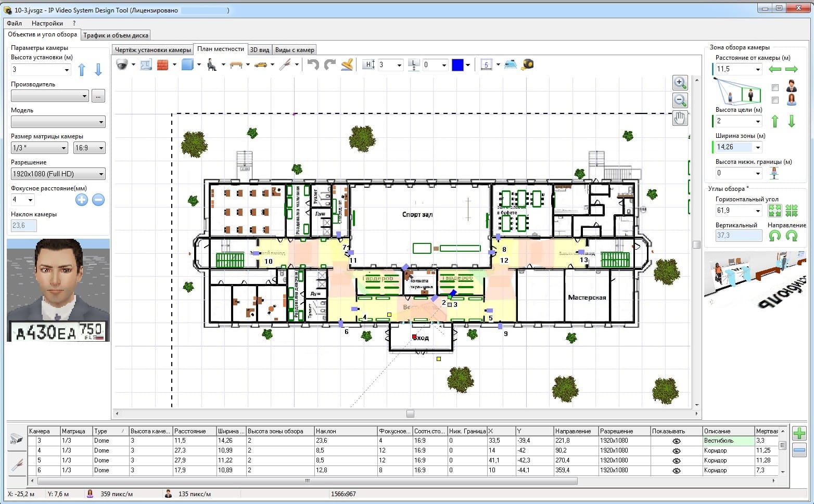
Task: Toggle visibility eye for camera 5 row
Action: tap(676, 461)
